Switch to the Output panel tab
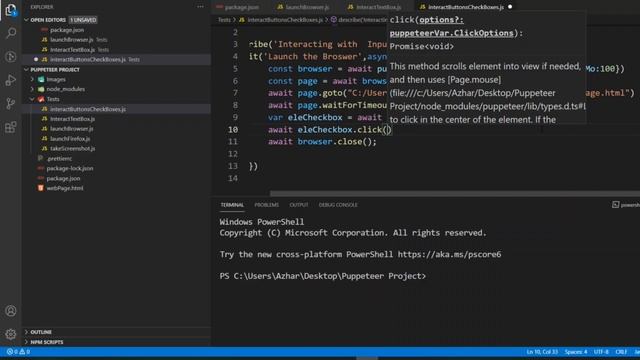This screenshot has height=360, width=640. coord(299,205)
